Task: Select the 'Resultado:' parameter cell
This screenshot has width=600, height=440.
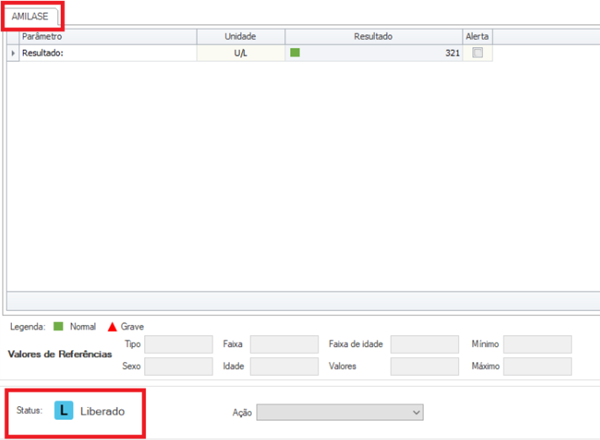Action: 108,53
